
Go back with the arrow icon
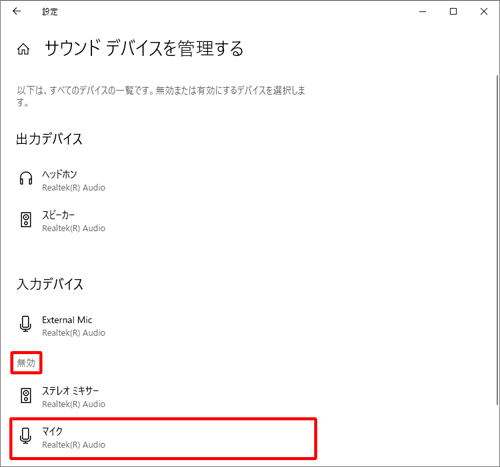17,11
